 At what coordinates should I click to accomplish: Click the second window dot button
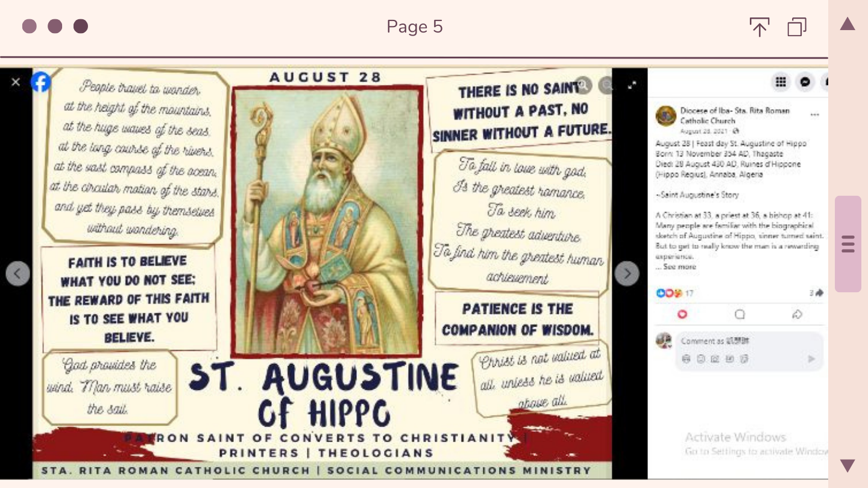pos(55,27)
